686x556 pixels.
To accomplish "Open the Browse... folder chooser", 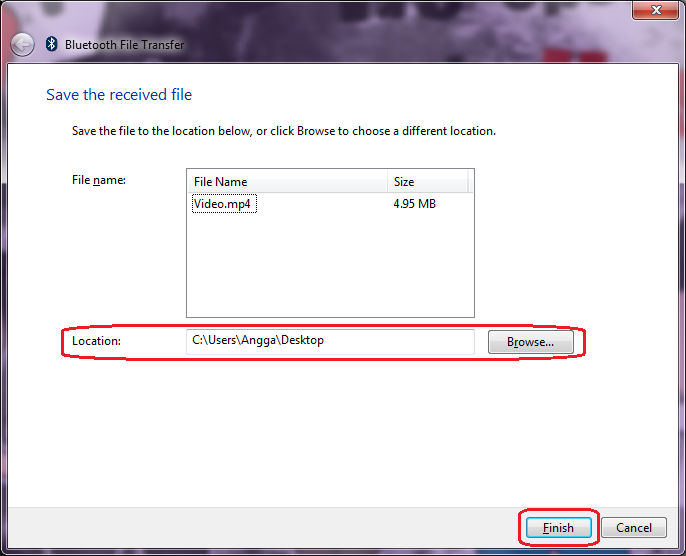I will click(x=530, y=342).
